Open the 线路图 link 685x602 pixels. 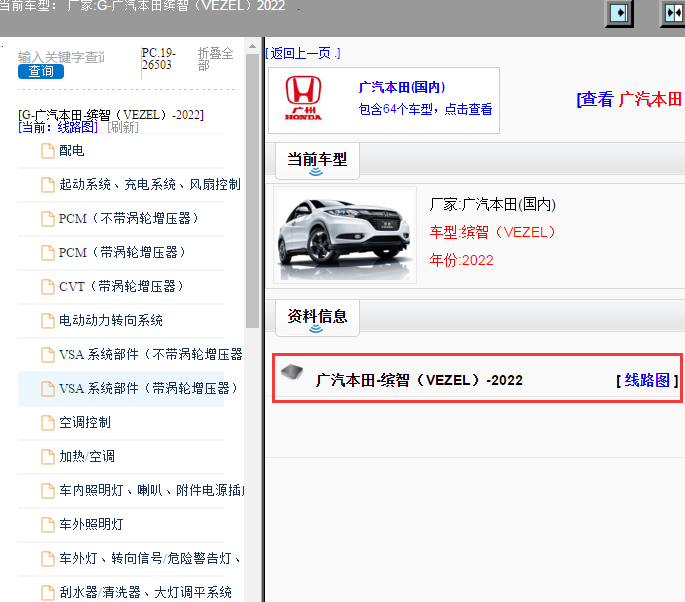(647, 381)
